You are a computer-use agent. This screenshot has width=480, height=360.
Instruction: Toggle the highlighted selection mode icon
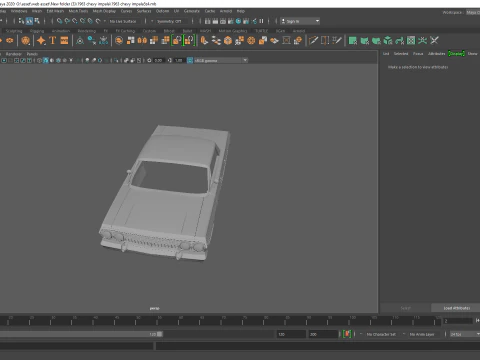29,21
